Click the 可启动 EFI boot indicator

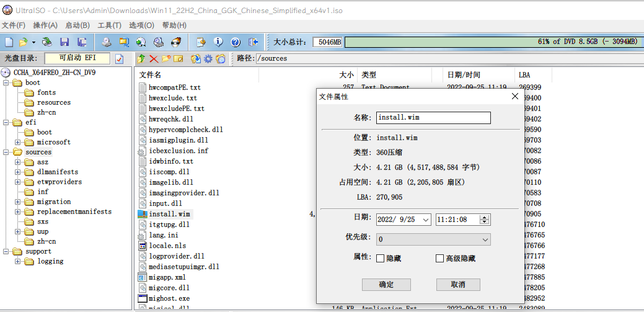pyautogui.click(x=77, y=58)
